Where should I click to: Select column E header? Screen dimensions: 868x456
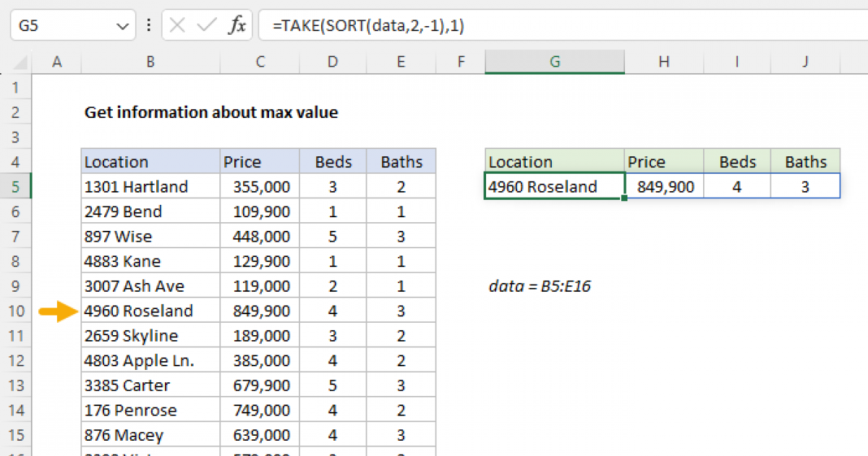[x=401, y=63]
